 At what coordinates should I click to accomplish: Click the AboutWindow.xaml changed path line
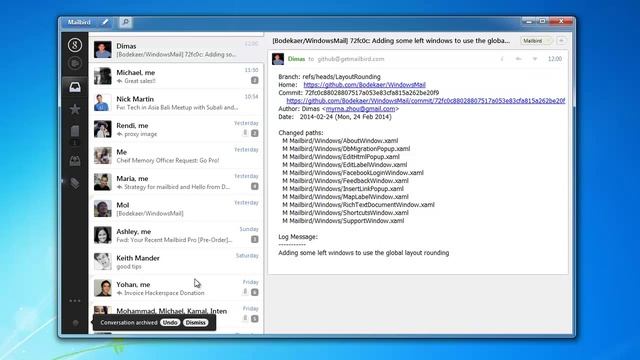(x=340, y=141)
